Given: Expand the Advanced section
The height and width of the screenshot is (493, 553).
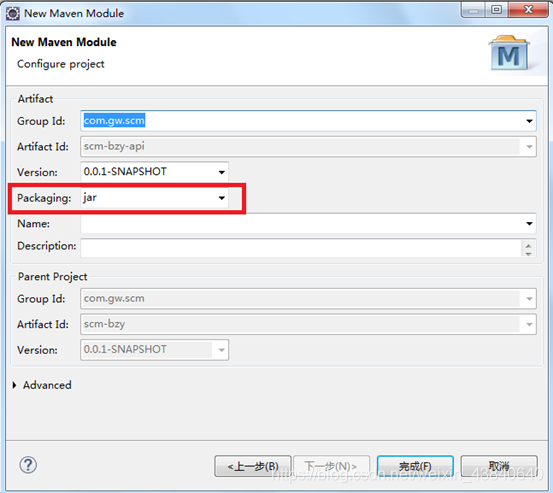Looking at the screenshot, I should tap(14, 385).
